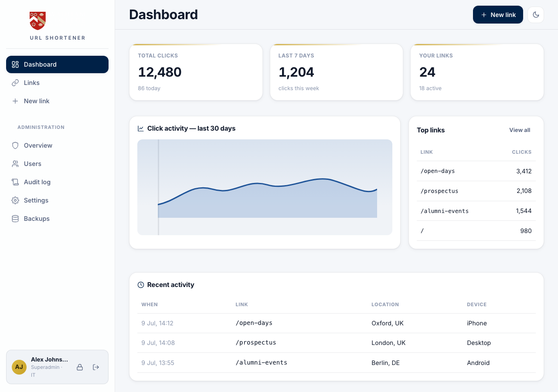Toggle dark mode with the moon icon
Image resolution: width=558 pixels, height=392 pixels.
click(x=536, y=15)
